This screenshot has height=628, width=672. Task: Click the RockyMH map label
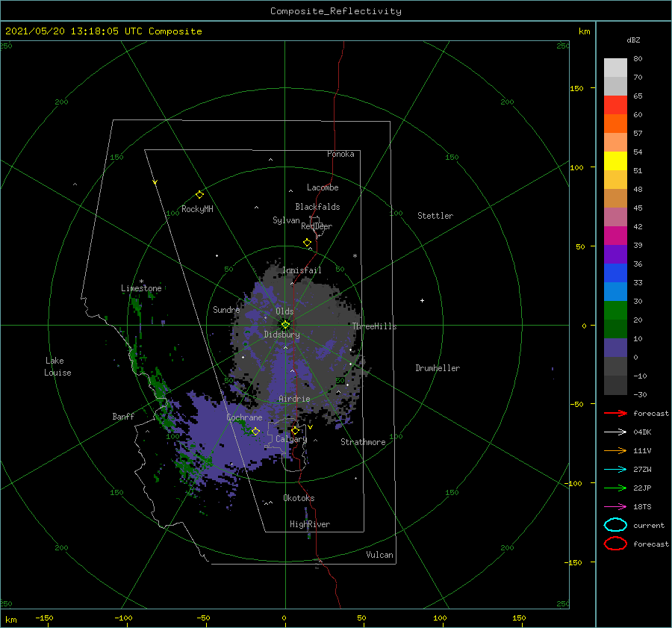tap(197, 209)
